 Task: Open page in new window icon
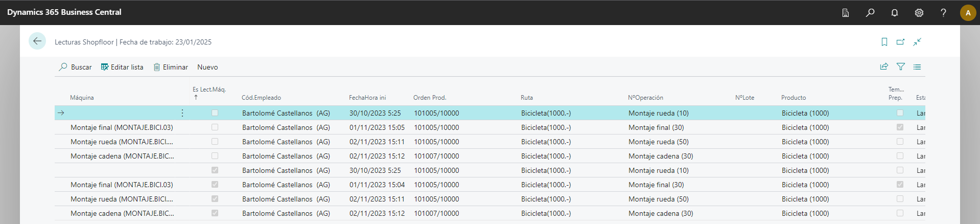click(x=900, y=42)
